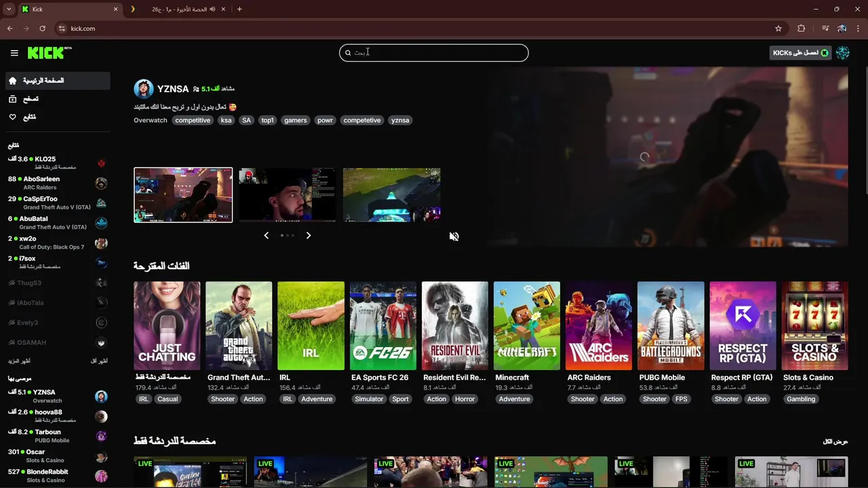Open i7sox channel avatar in sidebar

tap(101, 263)
